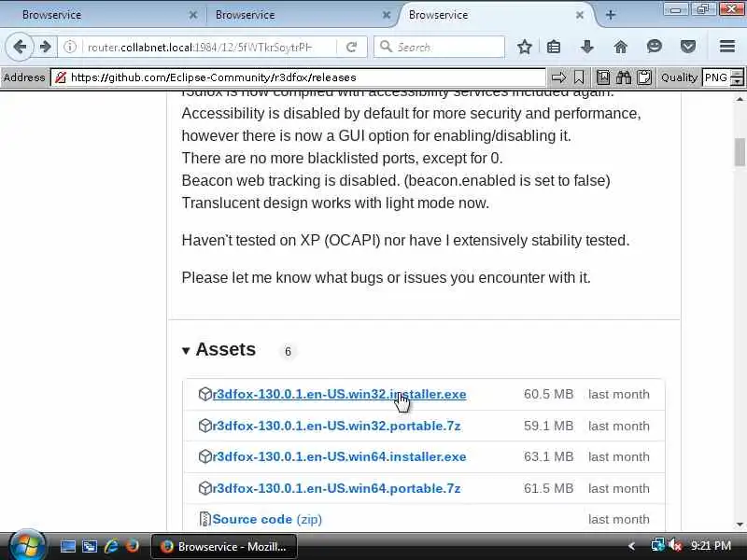Reload the page with the refresh icon
This screenshot has height=560, width=747.
(x=352, y=47)
